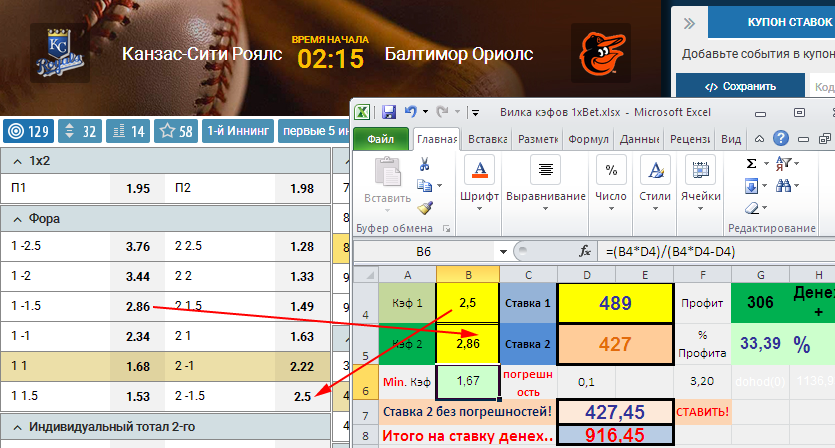Open the Стили styles group icon
Screen dimensions: 835x448
[x=654, y=170]
